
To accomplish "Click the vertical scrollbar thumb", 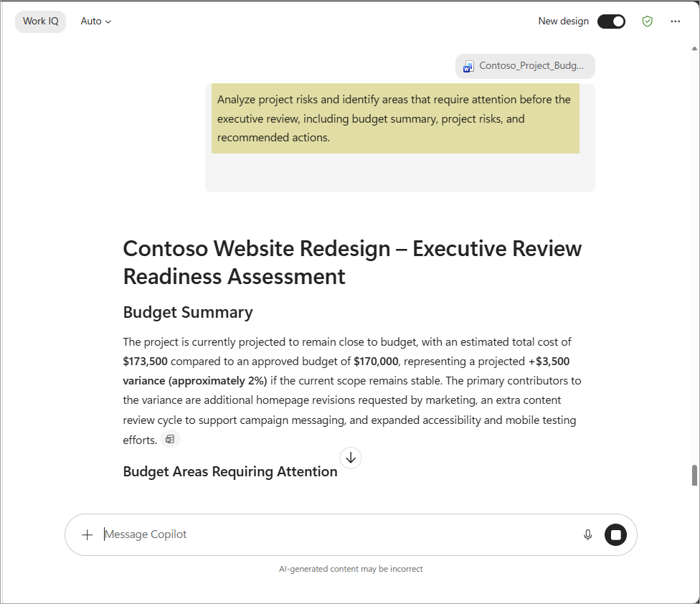I will [x=694, y=475].
